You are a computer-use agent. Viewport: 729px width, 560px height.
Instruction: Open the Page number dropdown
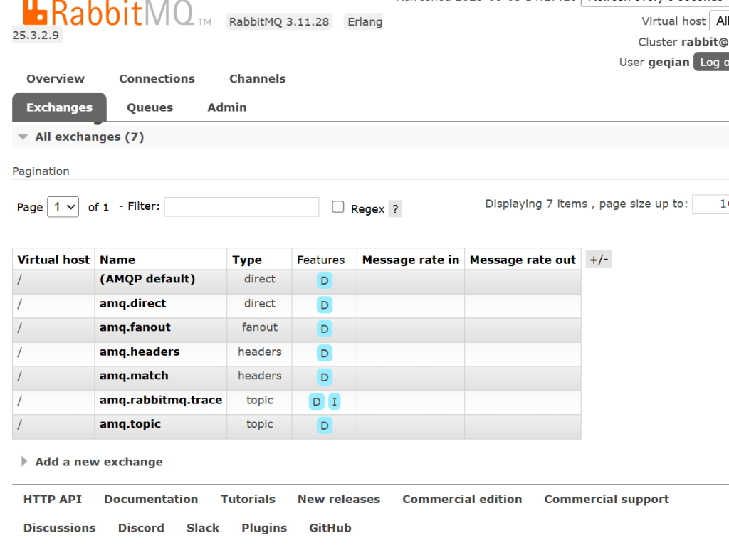pyautogui.click(x=63, y=207)
